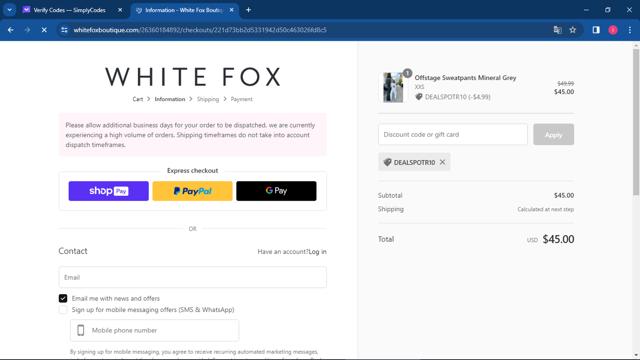The image size is (640, 360).
Task: Close the Verify Codes SimplyCodes tab
Action: (x=120, y=10)
